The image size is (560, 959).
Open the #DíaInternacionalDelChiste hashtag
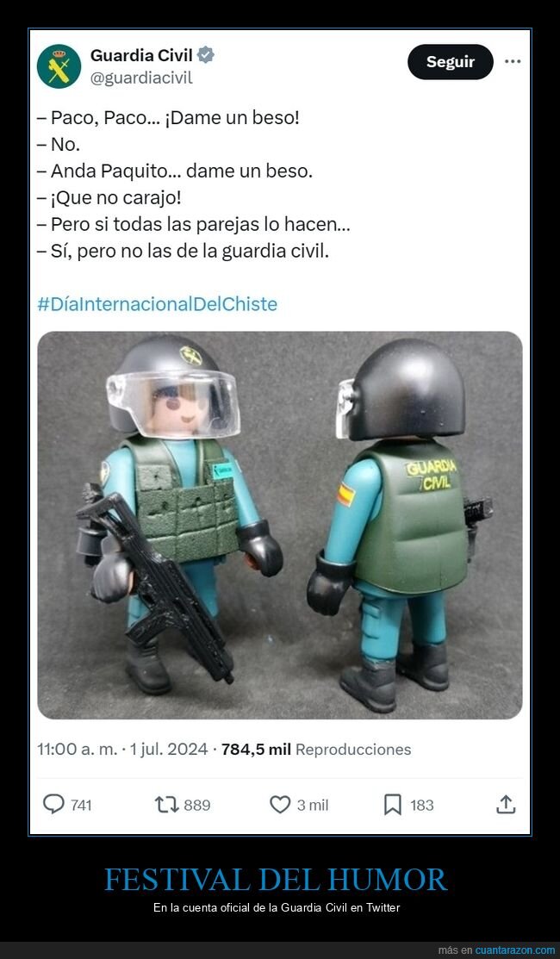(157, 304)
